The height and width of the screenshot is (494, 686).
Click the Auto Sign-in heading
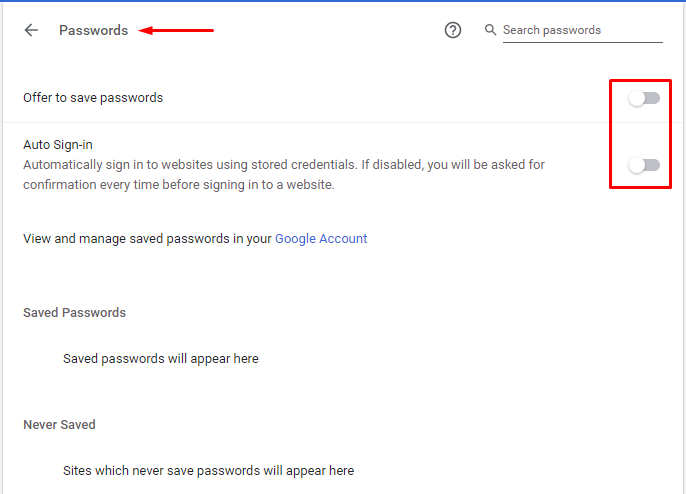coord(58,144)
